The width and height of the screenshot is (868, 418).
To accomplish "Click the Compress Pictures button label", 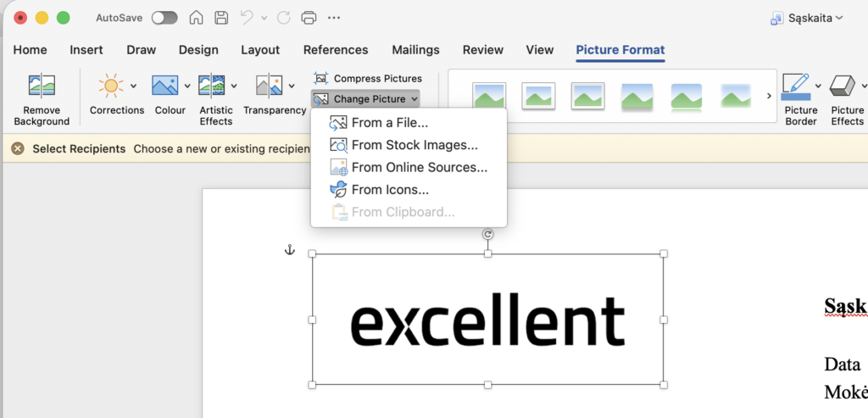I will [378, 78].
